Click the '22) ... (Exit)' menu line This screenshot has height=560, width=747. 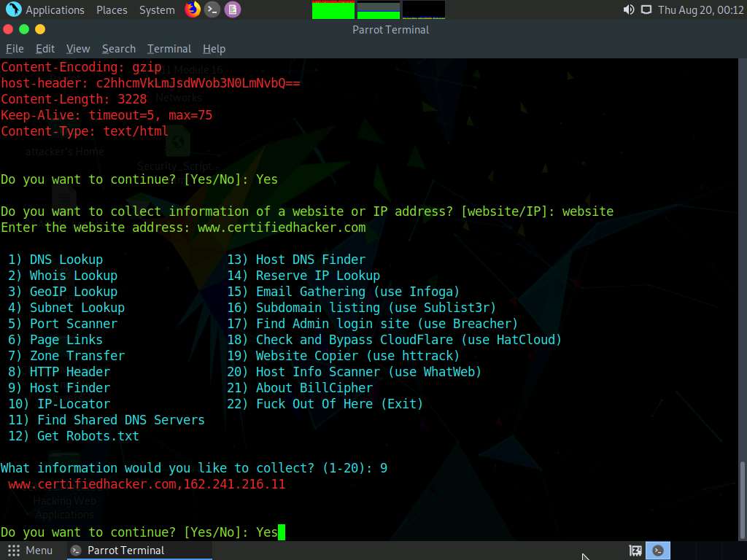click(325, 404)
